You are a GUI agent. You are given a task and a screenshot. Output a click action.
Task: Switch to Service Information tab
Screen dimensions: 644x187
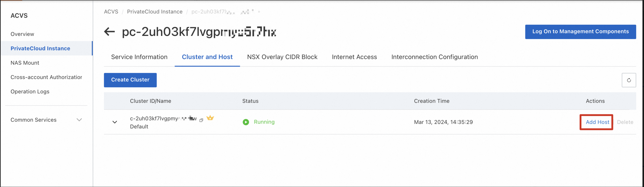pos(139,57)
